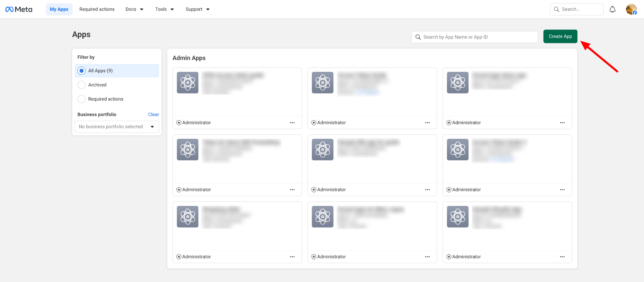Click the Create App button
This screenshot has width=644, height=282.
click(x=560, y=36)
